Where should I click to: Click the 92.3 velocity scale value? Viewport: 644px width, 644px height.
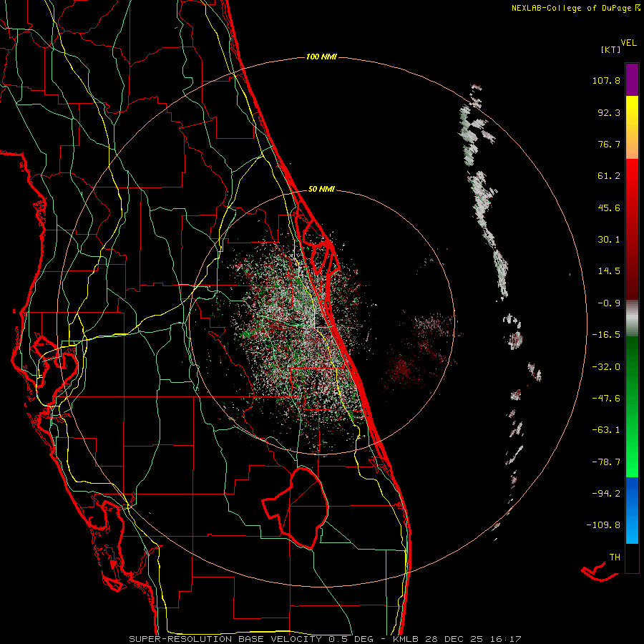pos(609,112)
